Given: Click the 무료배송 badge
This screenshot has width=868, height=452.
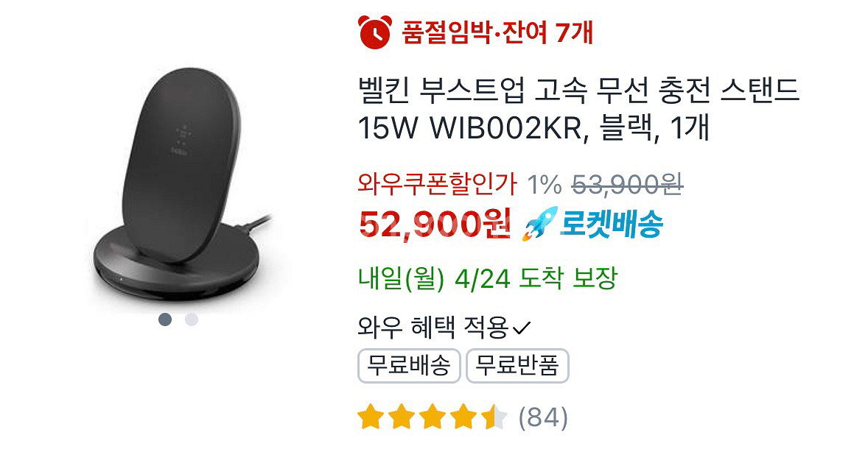Looking at the screenshot, I should click(x=409, y=366).
